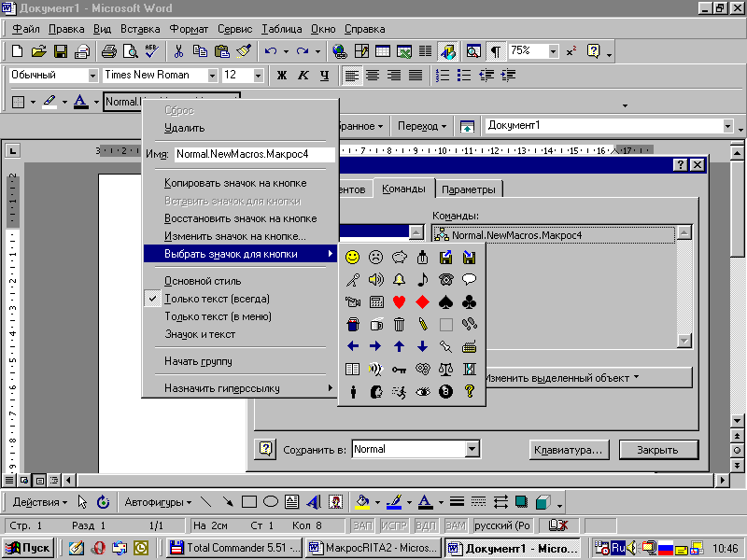Viewport: 747px width, 560px height.
Task: Pick the balance scales button icon
Action: click(x=446, y=369)
